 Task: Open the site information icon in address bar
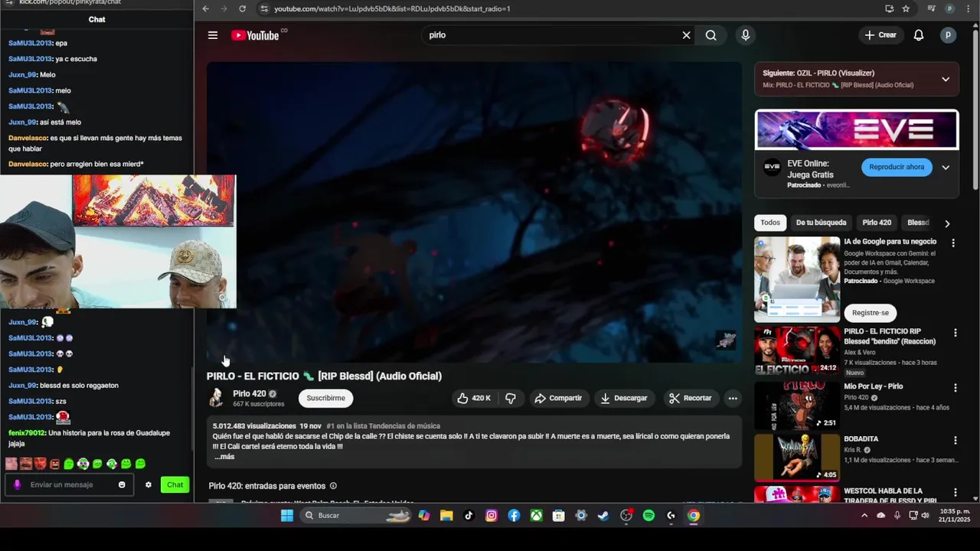(264, 8)
